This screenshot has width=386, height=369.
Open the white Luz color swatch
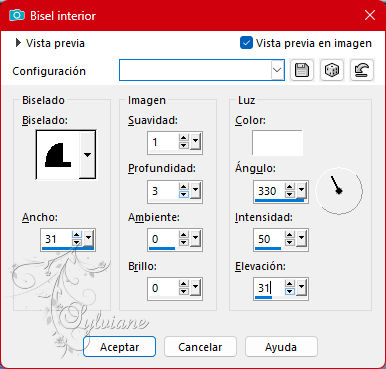(x=277, y=143)
